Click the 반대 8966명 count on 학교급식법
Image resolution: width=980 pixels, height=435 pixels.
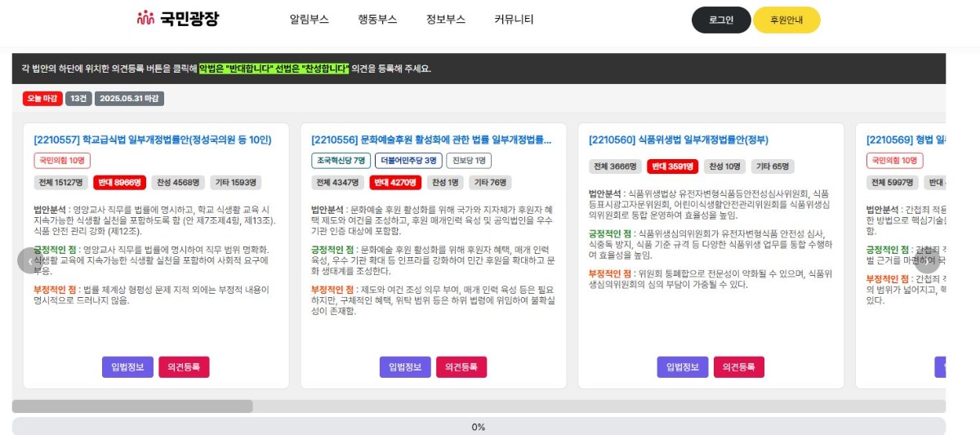pyautogui.click(x=121, y=182)
